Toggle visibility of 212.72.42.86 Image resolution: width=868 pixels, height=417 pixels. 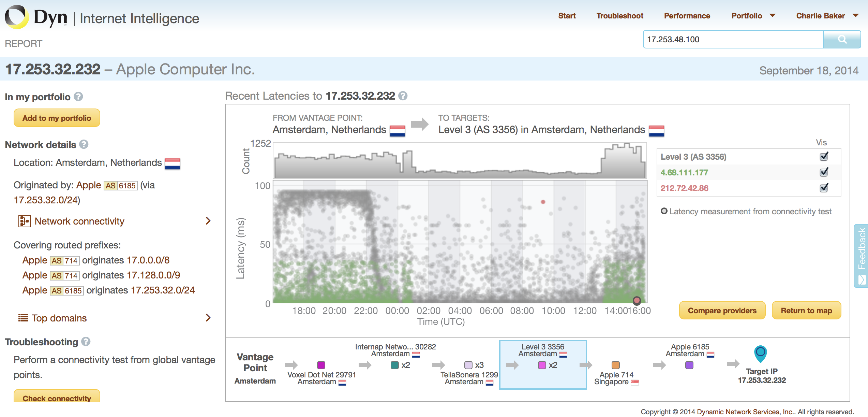[824, 188]
